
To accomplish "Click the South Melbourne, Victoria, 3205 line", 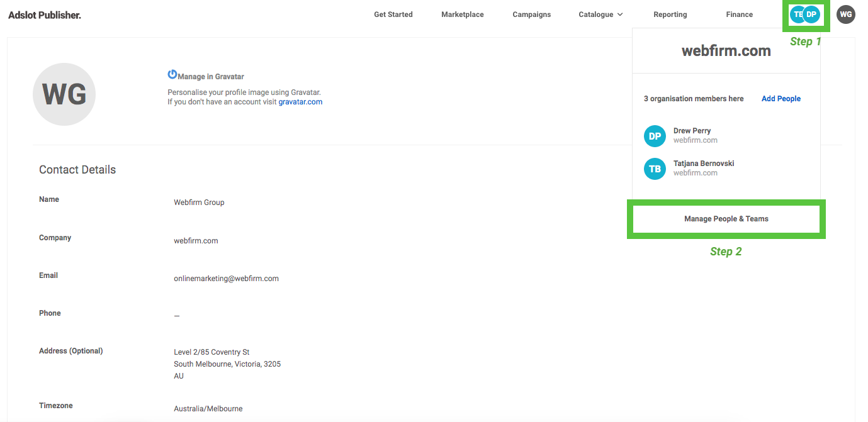I will pyautogui.click(x=227, y=364).
